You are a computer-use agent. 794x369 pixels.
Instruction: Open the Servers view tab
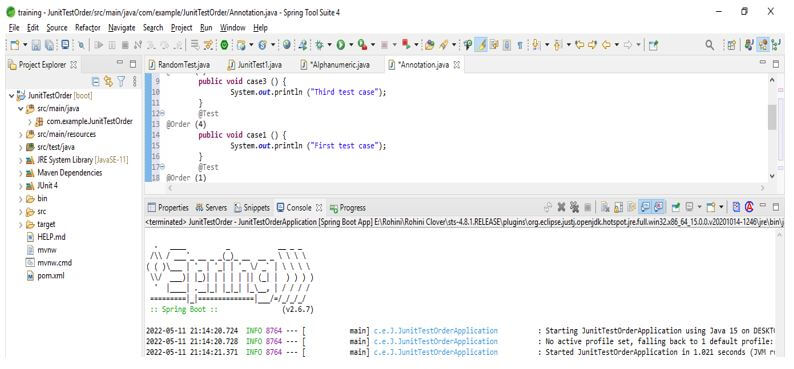click(211, 208)
